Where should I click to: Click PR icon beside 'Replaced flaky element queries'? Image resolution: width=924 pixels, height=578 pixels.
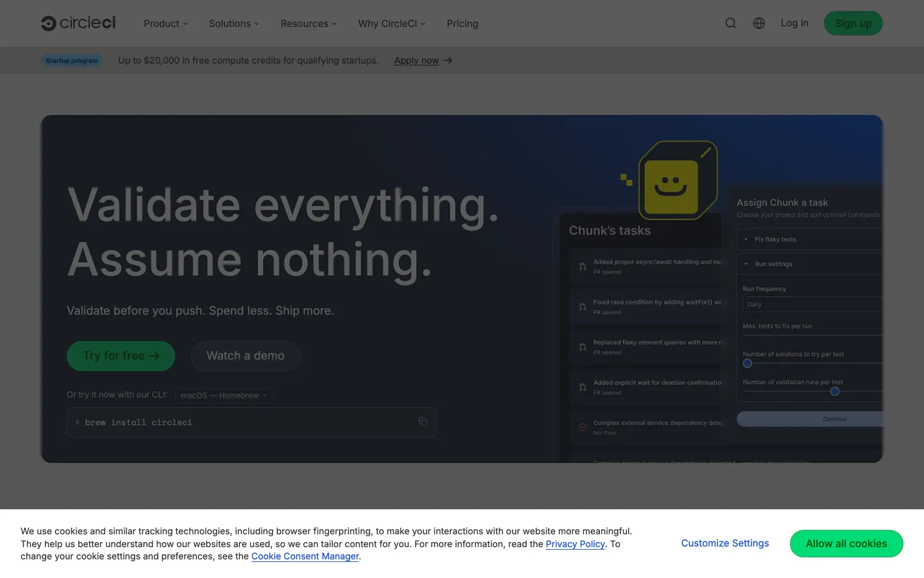coord(583,347)
